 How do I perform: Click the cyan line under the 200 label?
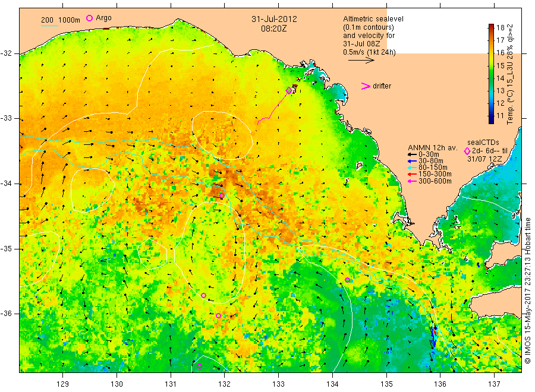49,25
